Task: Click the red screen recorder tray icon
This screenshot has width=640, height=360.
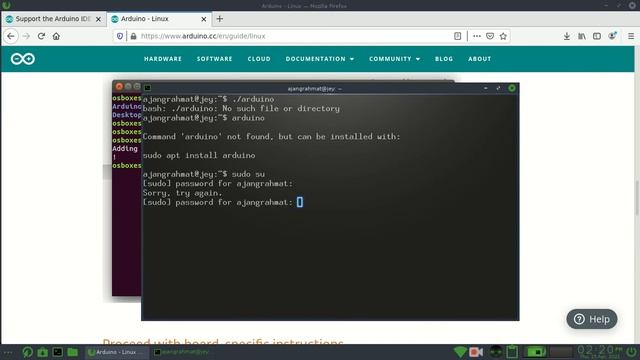Action: tap(476, 352)
